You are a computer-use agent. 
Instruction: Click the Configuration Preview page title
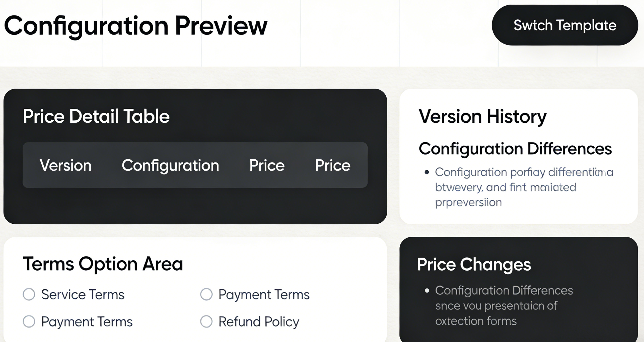[x=136, y=26]
